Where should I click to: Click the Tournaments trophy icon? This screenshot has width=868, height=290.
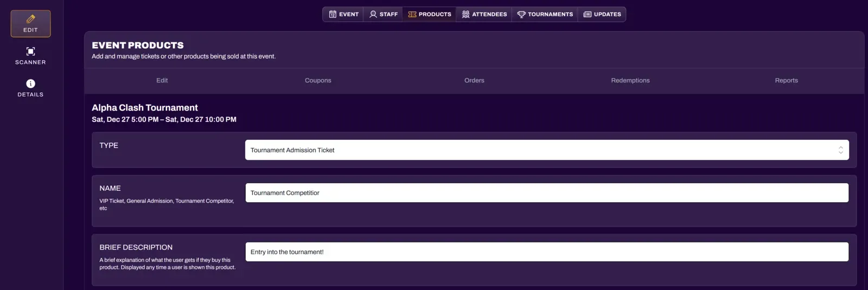(x=521, y=14)
